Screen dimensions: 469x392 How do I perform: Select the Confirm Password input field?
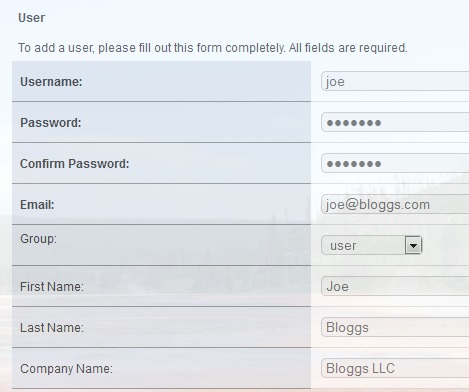[x=395, y=163]
